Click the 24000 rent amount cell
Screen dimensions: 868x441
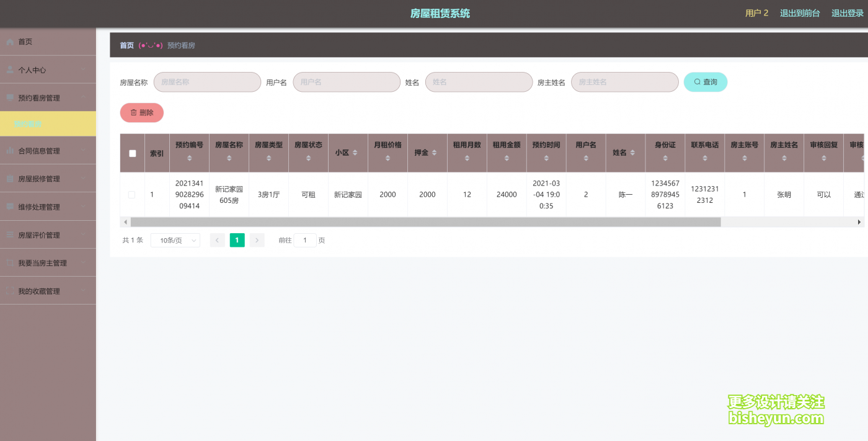507,195
